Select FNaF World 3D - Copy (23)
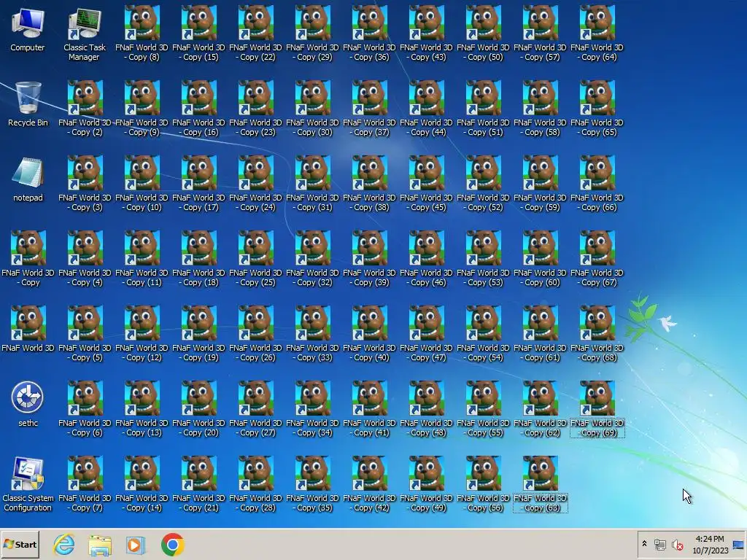Screen dimensions: 747x560 pyautogui.click(x=255, y=108)
